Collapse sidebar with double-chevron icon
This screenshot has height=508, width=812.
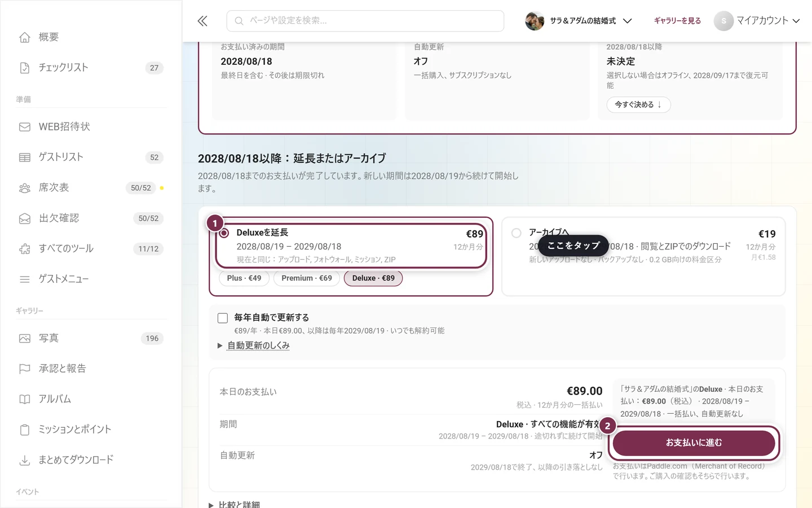(x=202, y=21)
